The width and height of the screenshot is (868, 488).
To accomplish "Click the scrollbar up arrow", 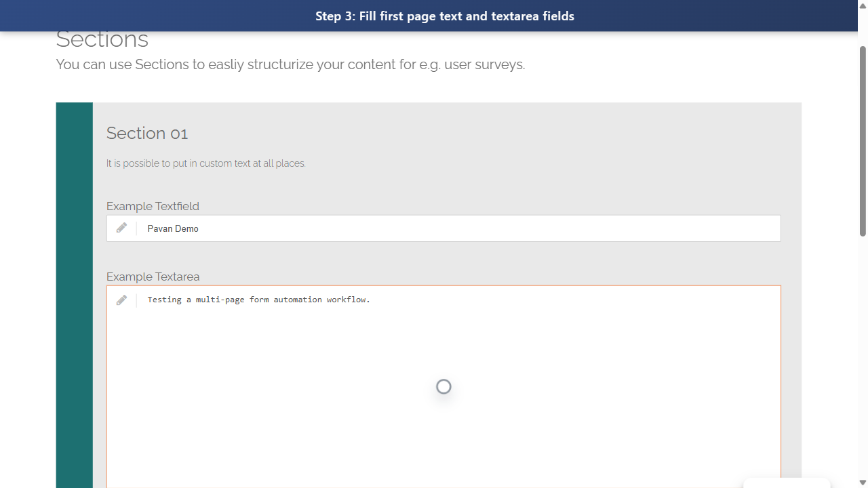I will pos(862,5).
